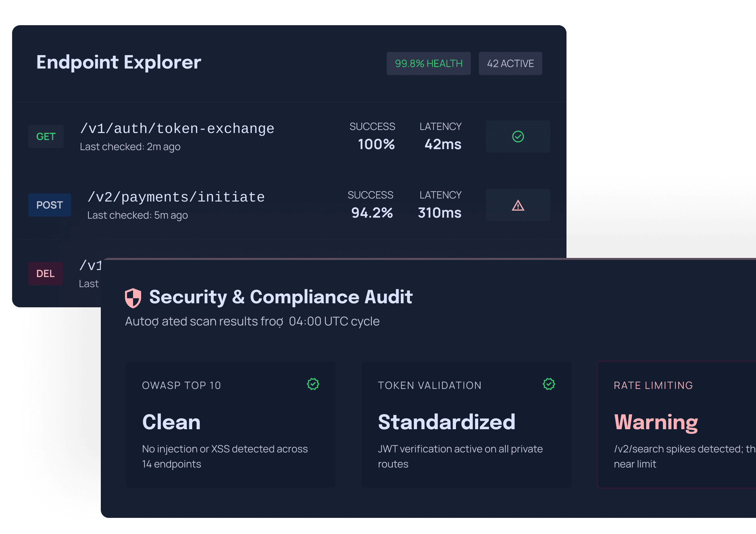Expand the /v1/auth/token-exchange endpoint row

[x=177, y=128]
